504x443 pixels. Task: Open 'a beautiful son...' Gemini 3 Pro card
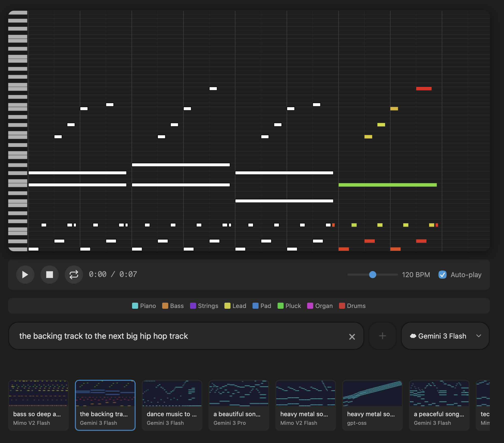239,405
